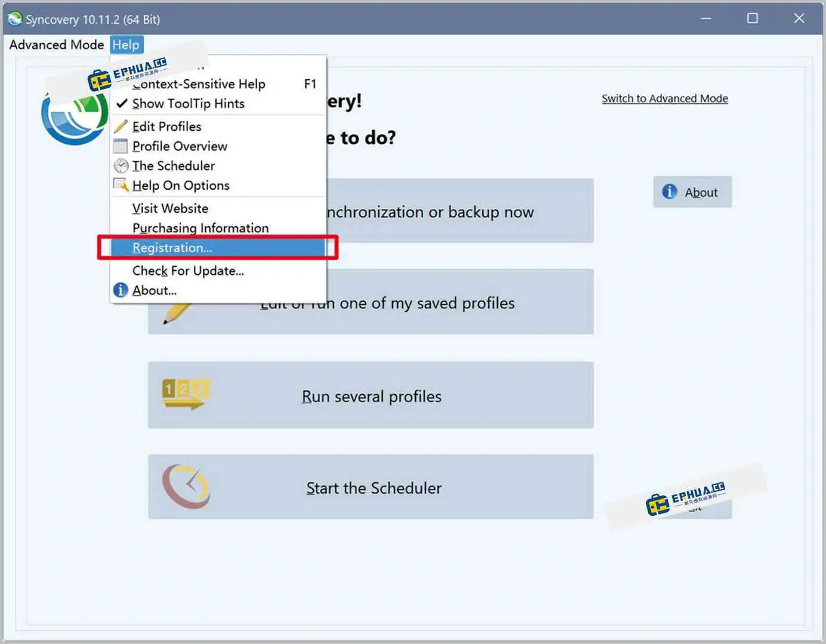The height and width of the screenshot is (644, 826).
Task: Select Context-Sensitive Help menu item
Action: click(x=199, y=84)
